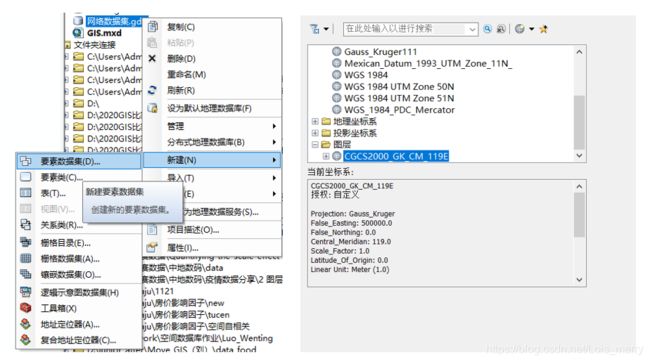Choose 要素数据集(D)... from the submenu
650x362 pixels.
79,161
